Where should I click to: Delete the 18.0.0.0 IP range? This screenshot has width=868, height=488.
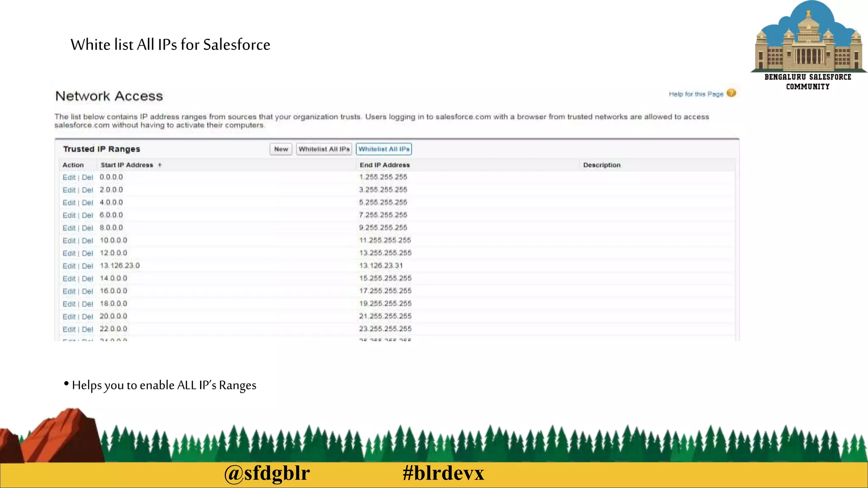point(87,304)
